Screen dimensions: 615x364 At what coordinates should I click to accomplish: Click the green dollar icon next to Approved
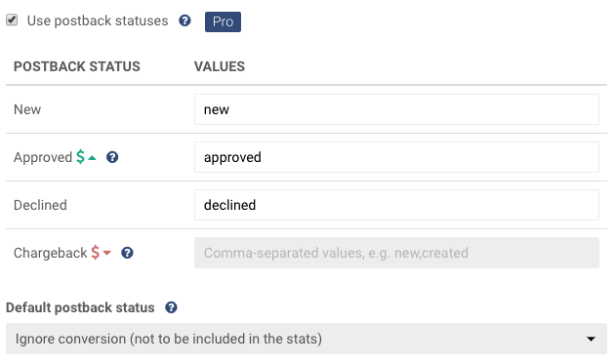80,157
